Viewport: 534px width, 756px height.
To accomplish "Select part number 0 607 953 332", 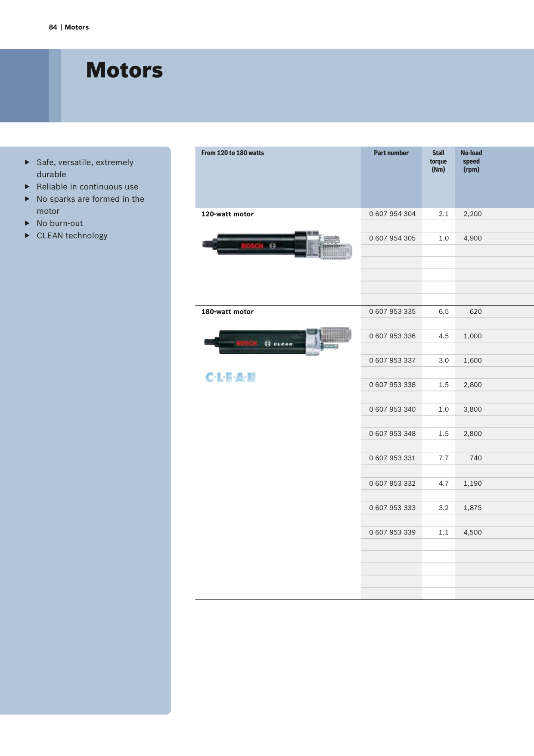I will tap(392, 484).
